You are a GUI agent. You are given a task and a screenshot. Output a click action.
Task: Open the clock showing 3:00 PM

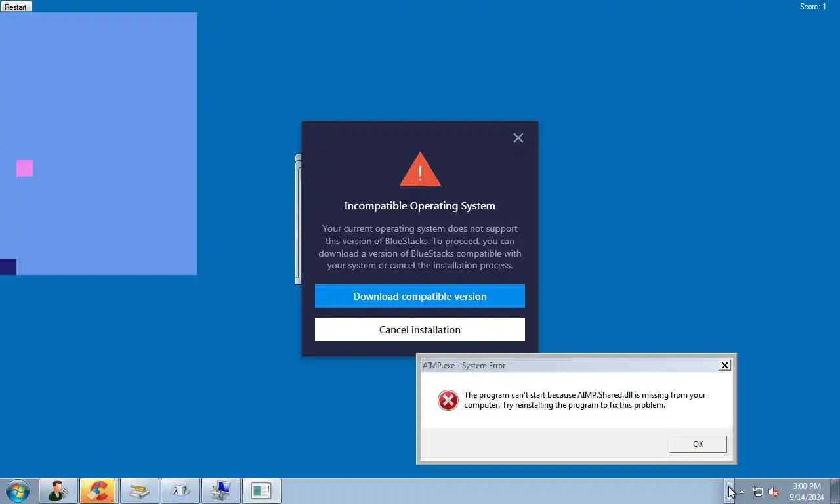807,492
